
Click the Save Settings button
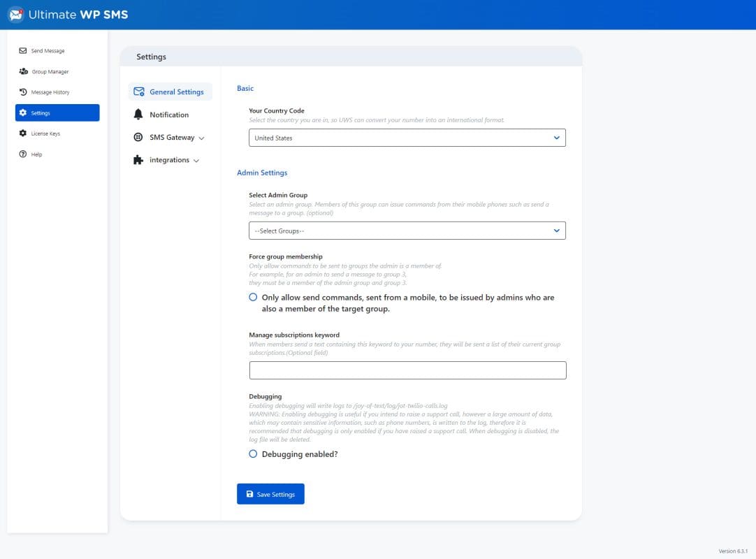[270, 494]
